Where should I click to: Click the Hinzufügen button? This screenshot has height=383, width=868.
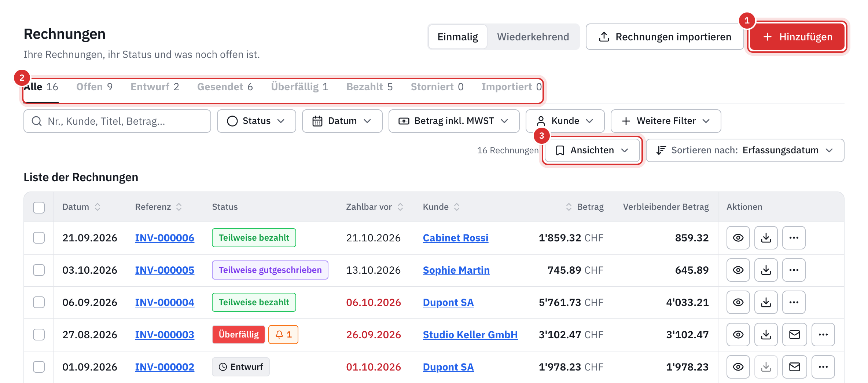797,37
